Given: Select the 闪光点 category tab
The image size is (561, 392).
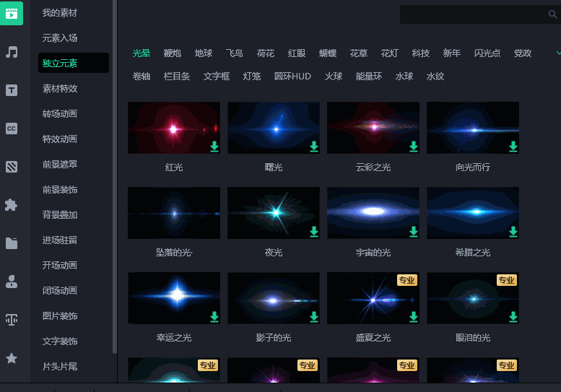Looking at the screenshot, I should (487, 53).
